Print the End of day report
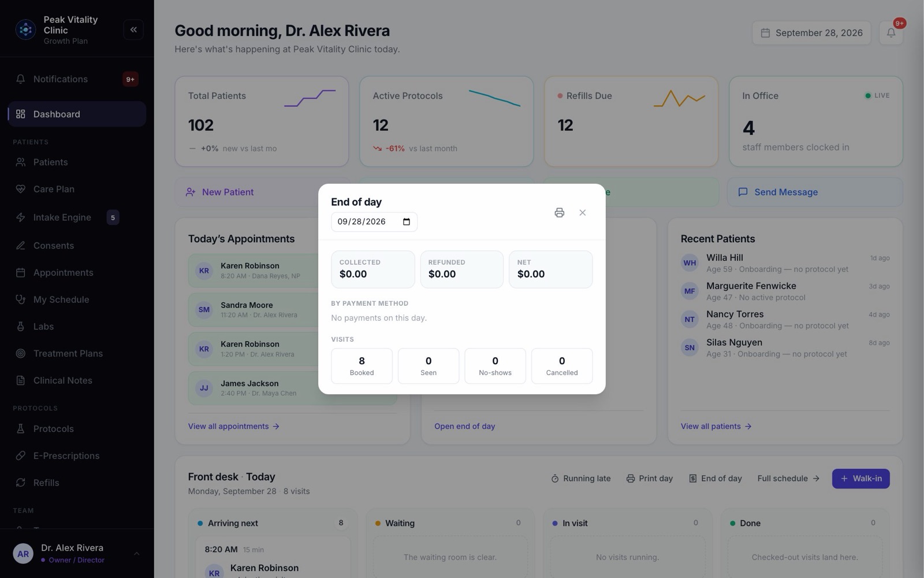 559,213
